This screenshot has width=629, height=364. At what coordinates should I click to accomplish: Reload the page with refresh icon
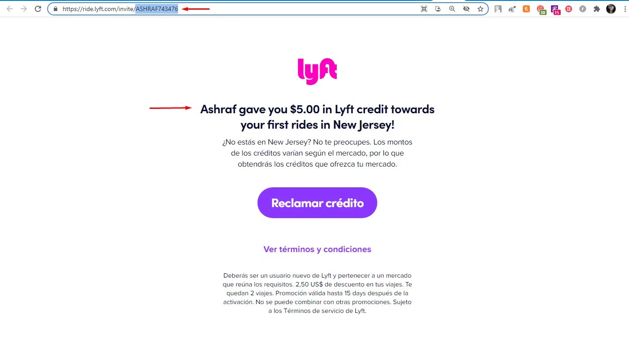coord(38,9)
